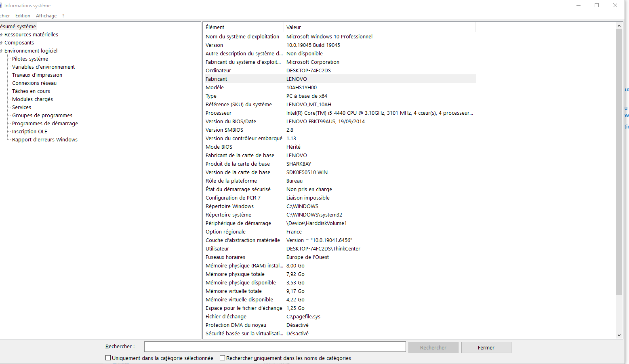Select the Modèle 10AHS1YH00 row
Image resolution: width=629 pixels, height=364 pixels.
tap(339, 87)
